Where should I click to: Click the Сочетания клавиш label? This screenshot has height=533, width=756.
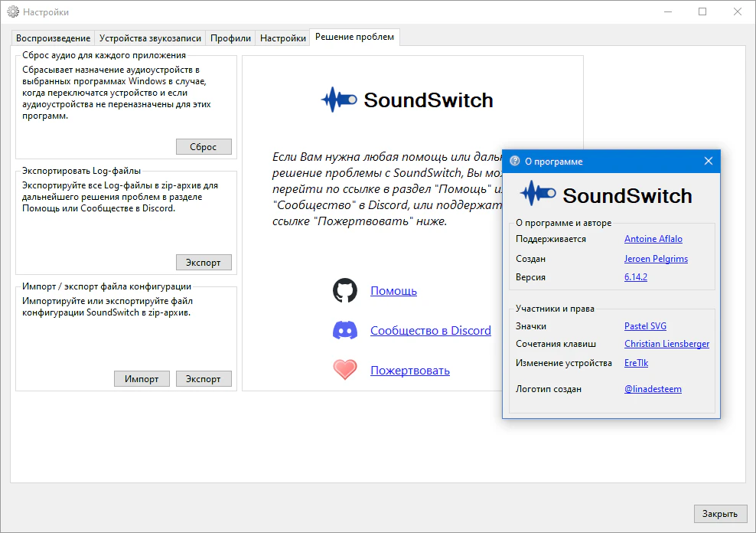(556, 344)
